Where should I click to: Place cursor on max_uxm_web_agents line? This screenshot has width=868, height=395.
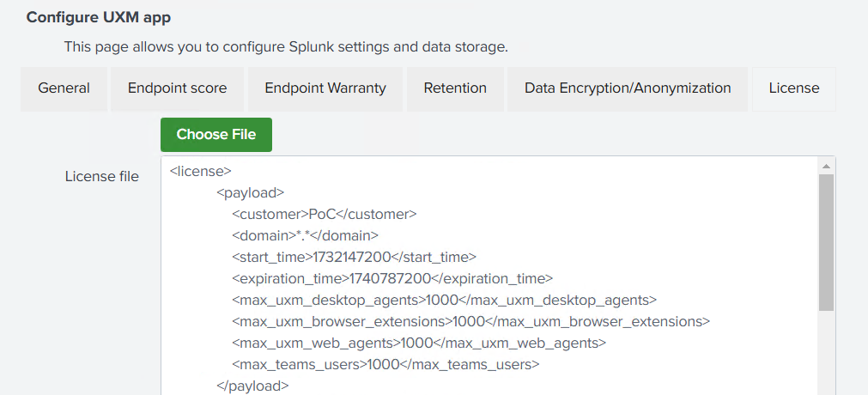(x=418, y=343)
